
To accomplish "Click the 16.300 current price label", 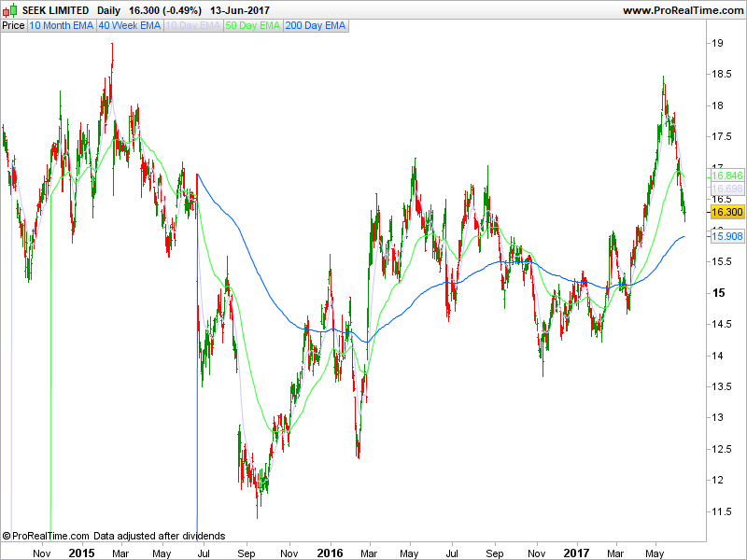I will click(x=727, y=213).
